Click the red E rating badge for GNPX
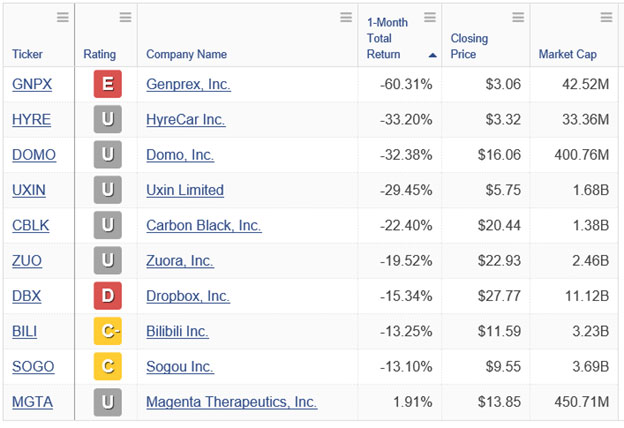Image resolution: width=624 pixels, height=428 pixels. point(108,84)
